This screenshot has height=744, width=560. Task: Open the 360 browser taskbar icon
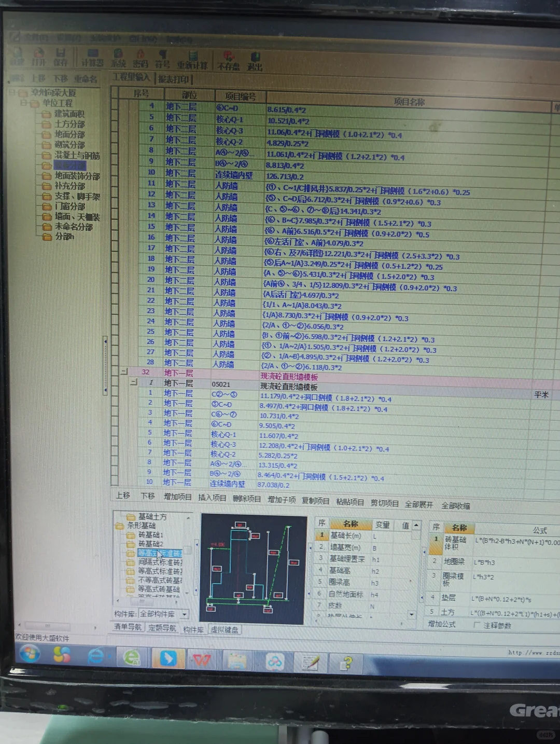coord(131,657)
